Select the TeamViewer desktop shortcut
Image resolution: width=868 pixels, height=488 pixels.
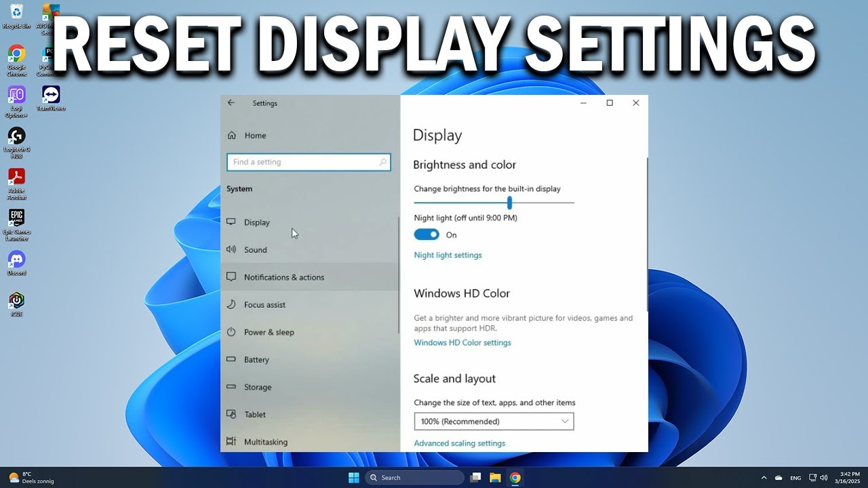(51, 98)
